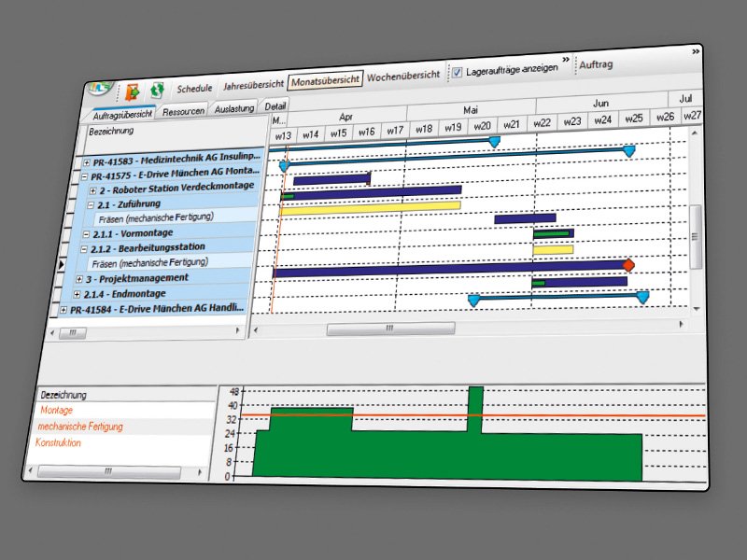
Task: Click the w20 week header
Action: 482,126
